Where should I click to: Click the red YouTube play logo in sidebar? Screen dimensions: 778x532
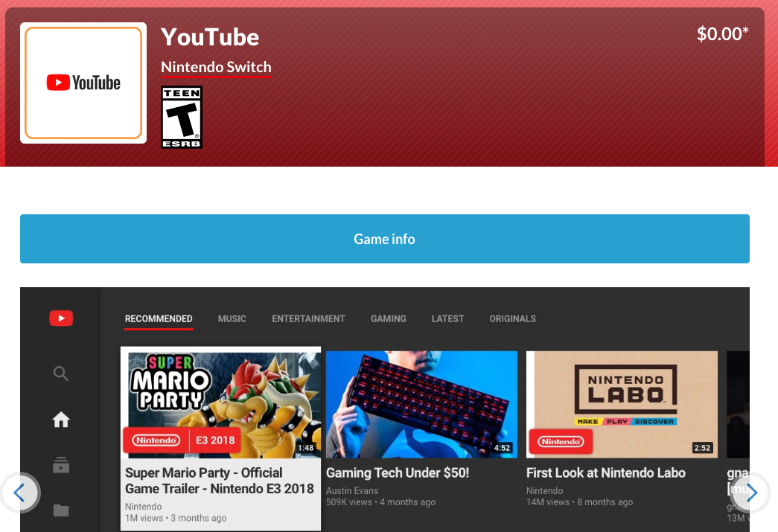point(61,318)
